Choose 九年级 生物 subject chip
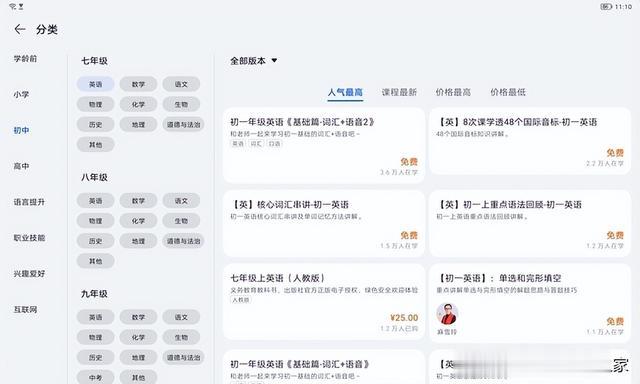The image size is (640, 384). tap(181, 337)
